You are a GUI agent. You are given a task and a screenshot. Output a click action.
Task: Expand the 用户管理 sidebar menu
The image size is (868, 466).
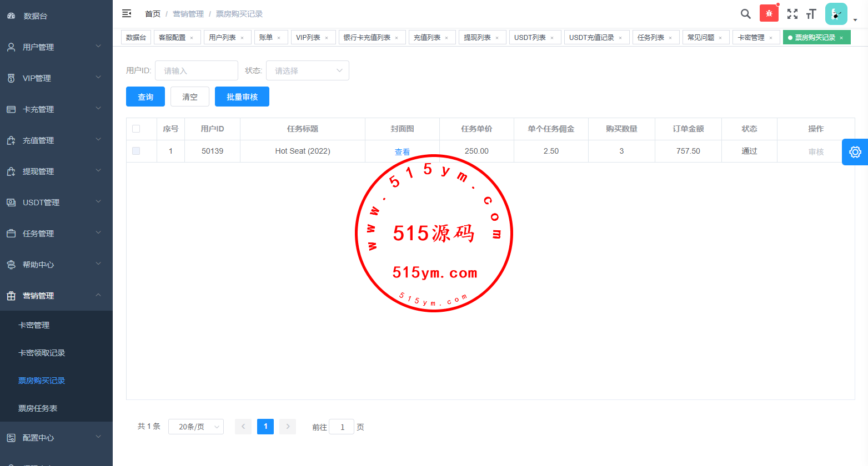pos(56,47)
